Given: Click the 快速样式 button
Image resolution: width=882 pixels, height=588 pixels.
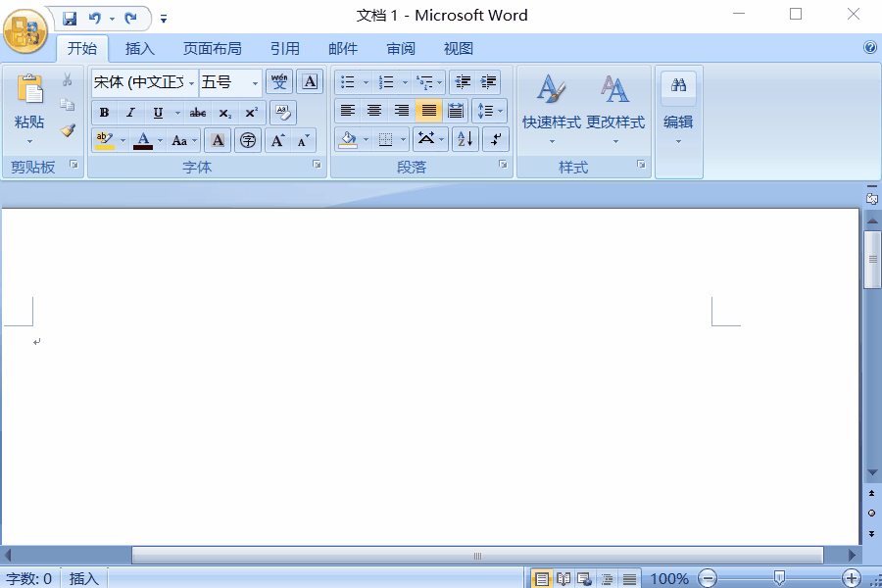Looking at the screenshot, I should (x=552, y=106).
